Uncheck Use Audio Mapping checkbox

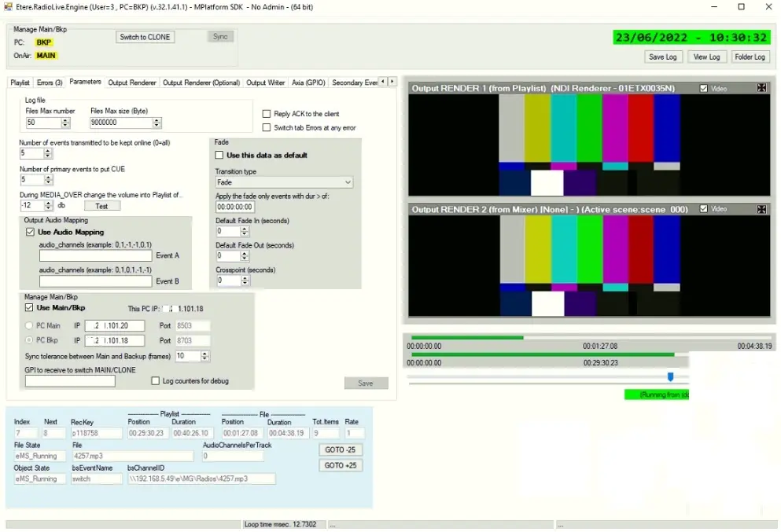click(31, 233)
